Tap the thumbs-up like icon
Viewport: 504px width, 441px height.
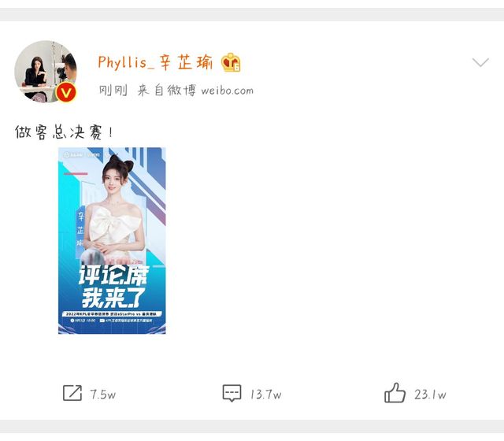[x=395, y=393]
